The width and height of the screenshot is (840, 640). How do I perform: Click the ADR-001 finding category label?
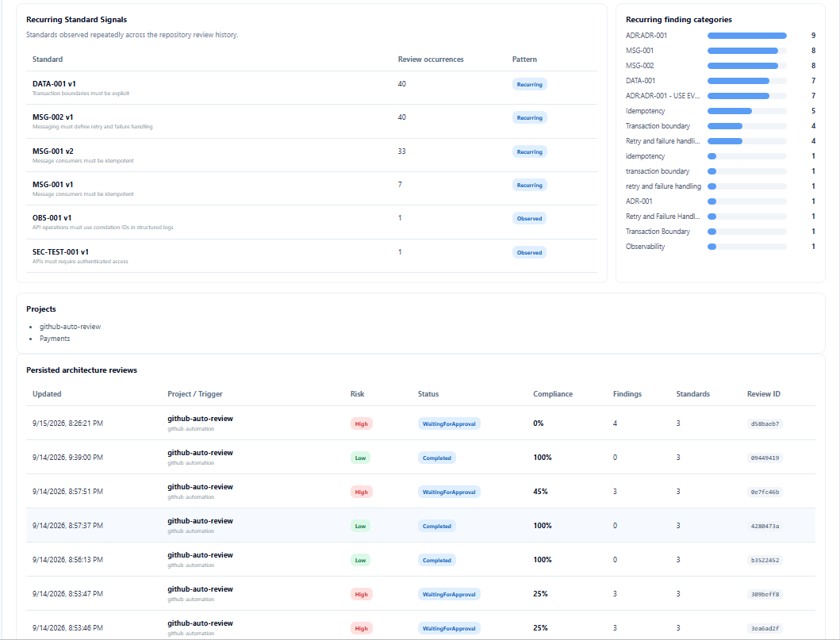point(639,201)
